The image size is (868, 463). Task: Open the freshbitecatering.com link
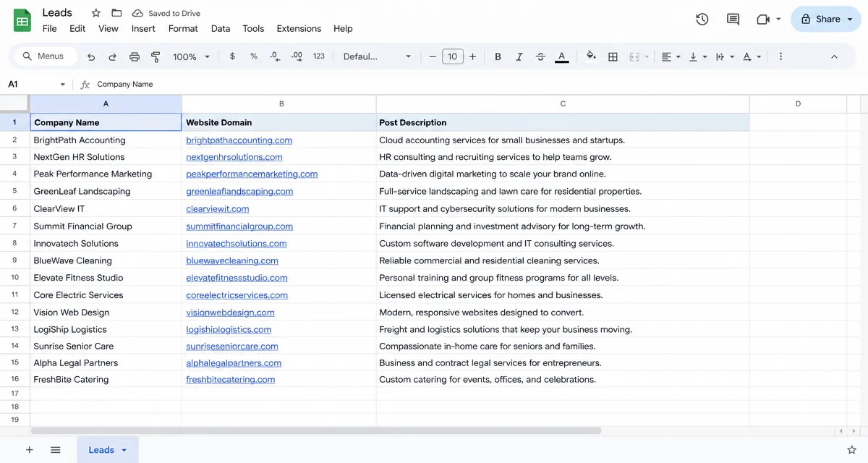(231, 380)
